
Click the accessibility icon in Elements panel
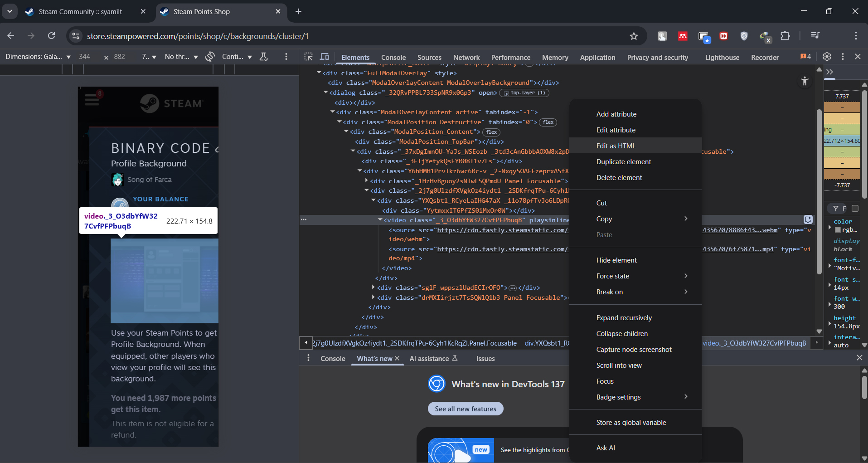(805, 81)
